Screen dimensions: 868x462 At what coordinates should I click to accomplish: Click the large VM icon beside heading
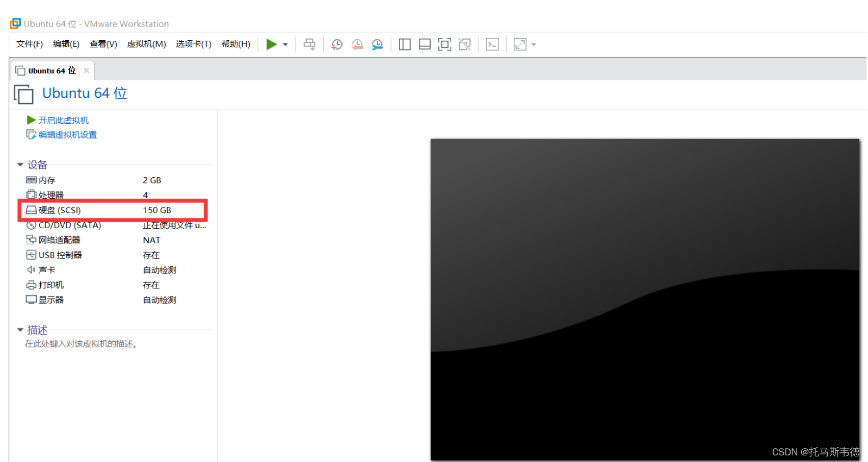[23, 94]
